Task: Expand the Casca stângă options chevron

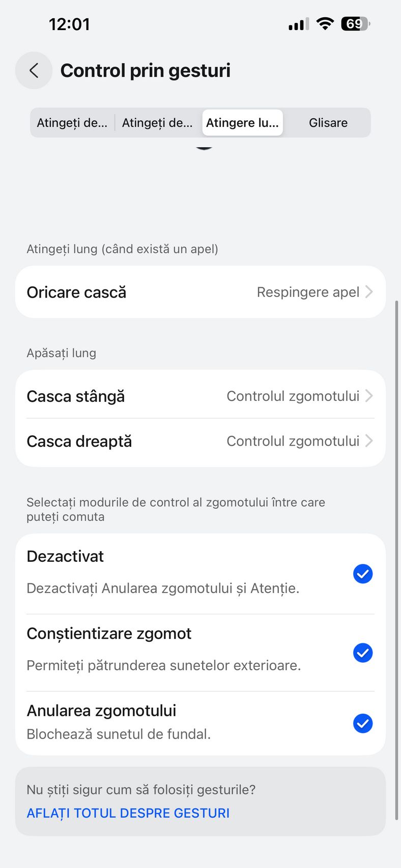Action: click(x=369, y=396)
